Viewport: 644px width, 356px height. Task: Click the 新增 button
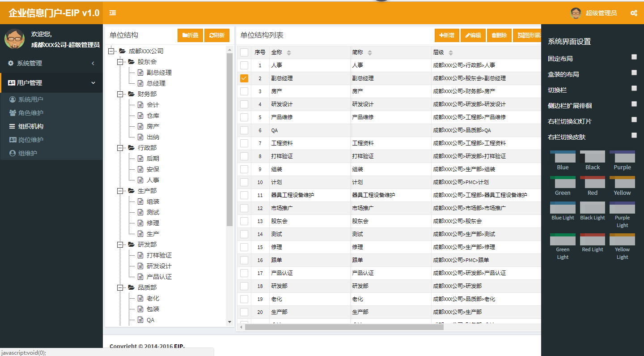click(x=447, y=35)
